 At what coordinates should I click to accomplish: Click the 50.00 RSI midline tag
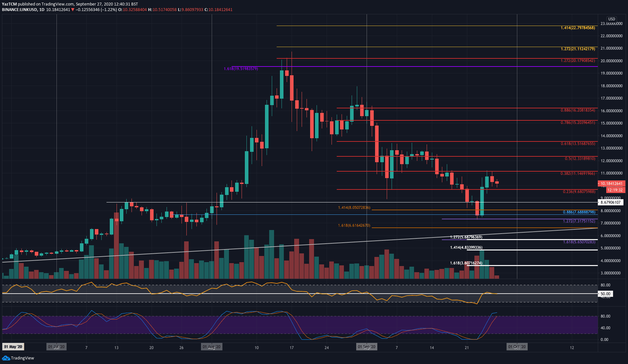[x=605, y=294]
